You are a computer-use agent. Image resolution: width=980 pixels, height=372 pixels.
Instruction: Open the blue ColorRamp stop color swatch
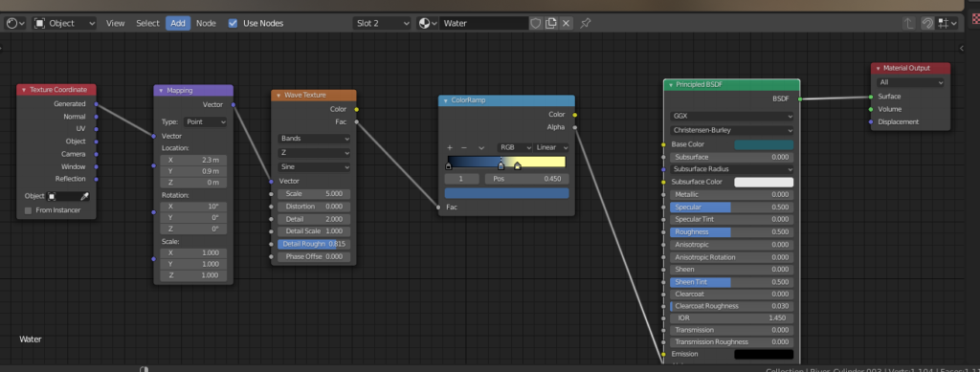click(507, 193)
